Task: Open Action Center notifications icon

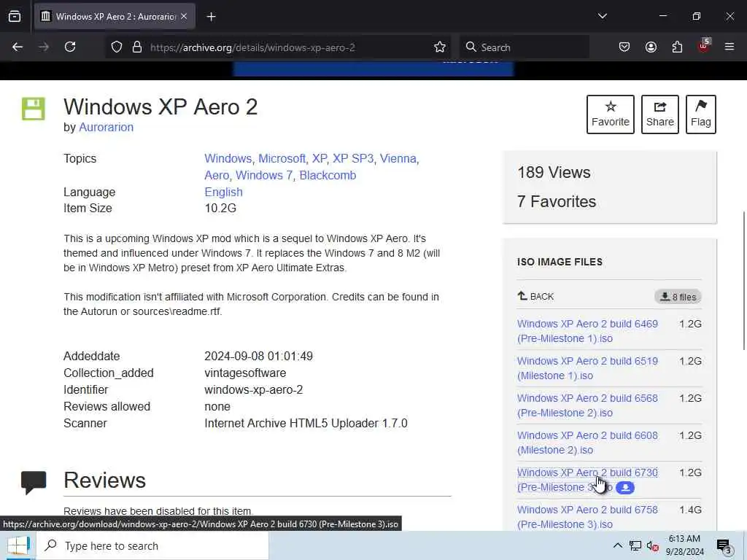Action: (x=724, y=545)
